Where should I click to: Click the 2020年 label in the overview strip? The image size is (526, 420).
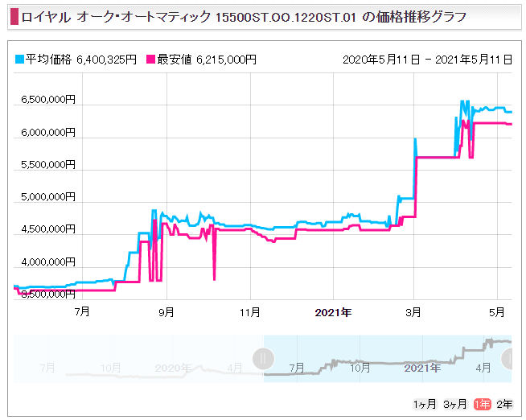(173, 368)
